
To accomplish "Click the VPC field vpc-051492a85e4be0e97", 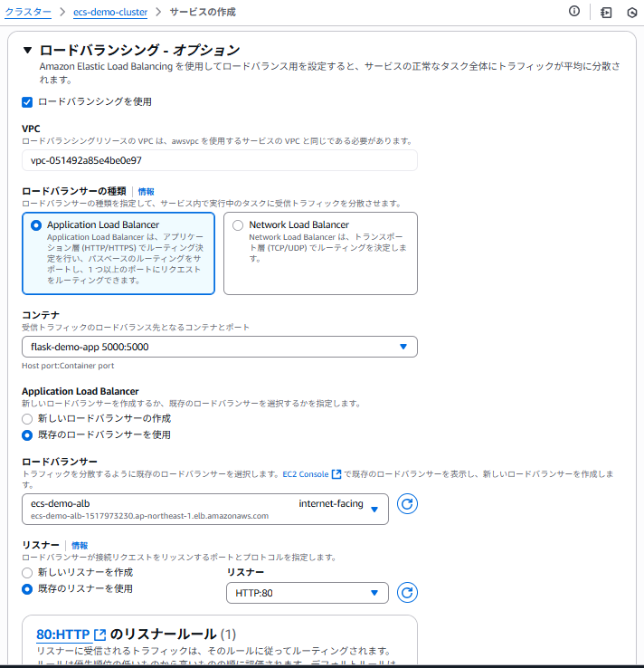I will click(220, 160).
